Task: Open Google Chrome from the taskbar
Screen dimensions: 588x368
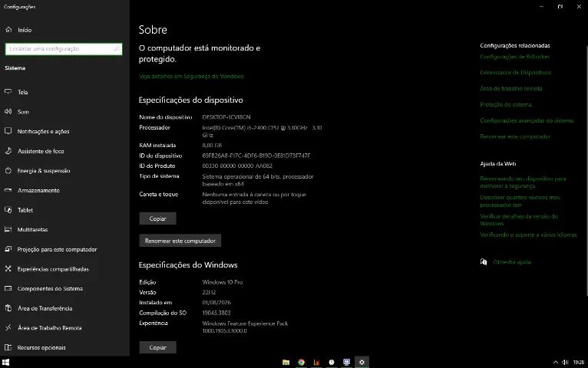Action: (x=301, y=363)
